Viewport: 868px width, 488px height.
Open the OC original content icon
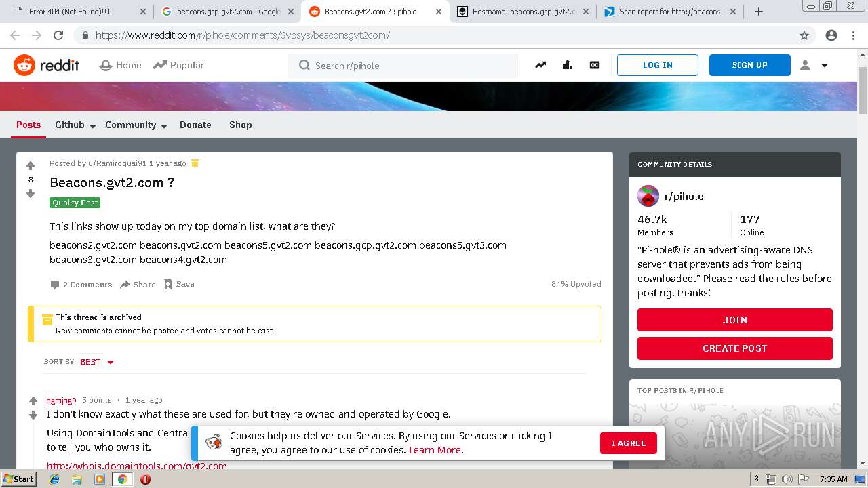595,65
